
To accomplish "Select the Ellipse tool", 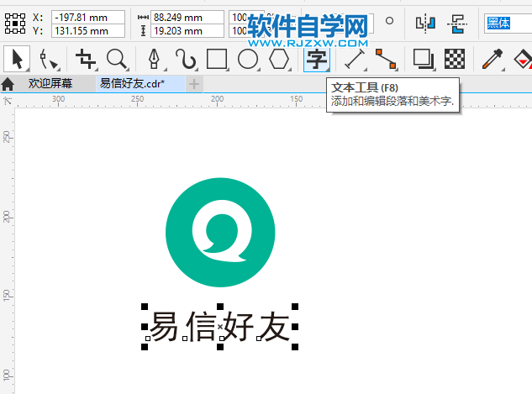I will [248, 59].
